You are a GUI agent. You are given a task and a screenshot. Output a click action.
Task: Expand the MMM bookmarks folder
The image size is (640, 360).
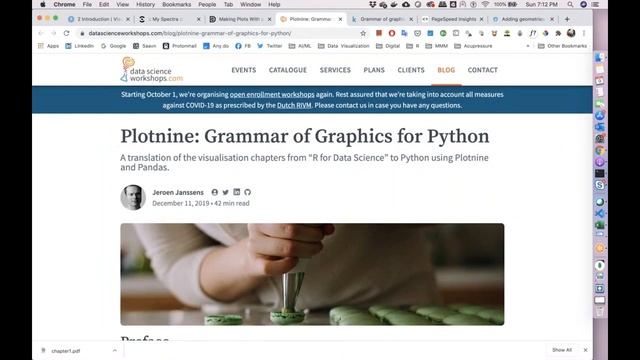[437, 46]
